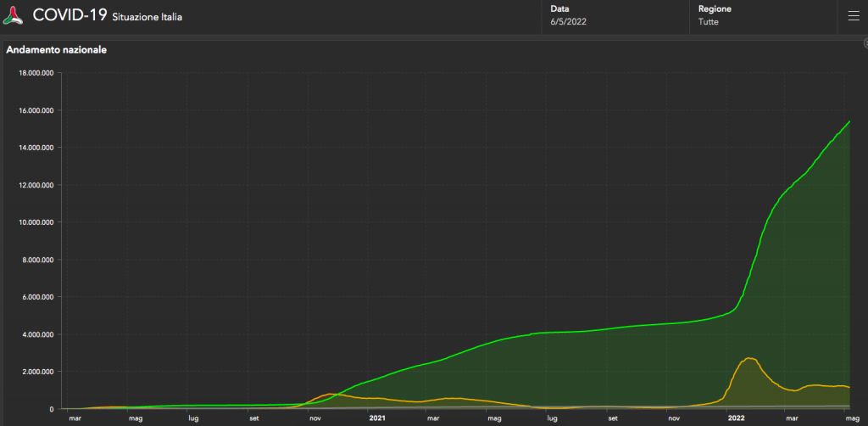Click the 2021 label on the time axis
Image resolution: width=868 pixels, height=426 pixels.
(377, 418)
